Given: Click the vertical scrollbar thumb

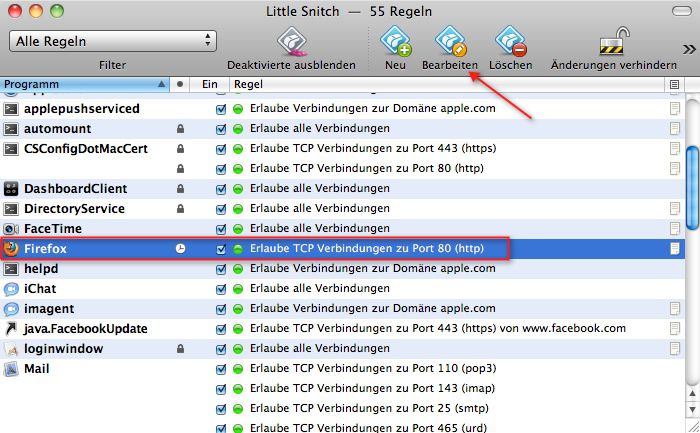Looking at the screenshot, I should coord(692,187).
